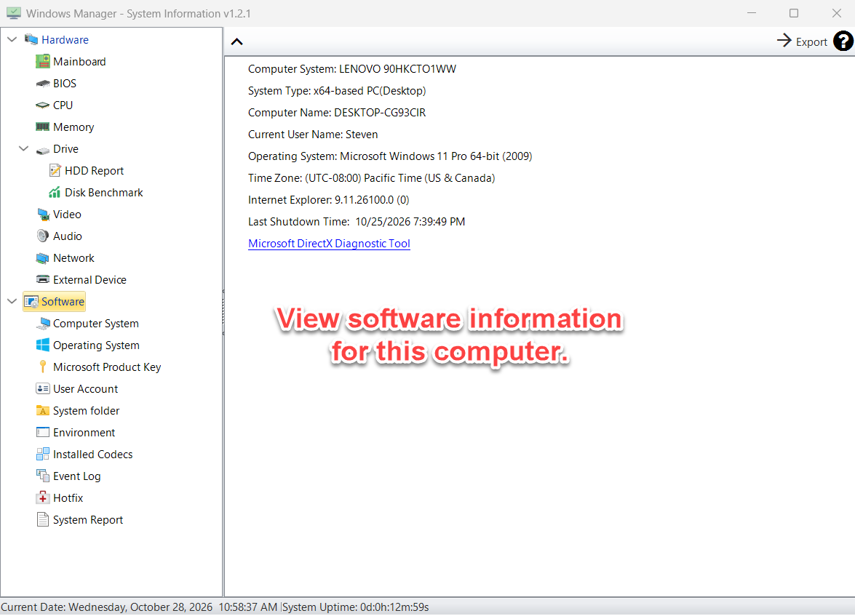Click the 'Last Shutdown Time' line
Viewport: 855px width, 616px height.
tap(357, 222)
